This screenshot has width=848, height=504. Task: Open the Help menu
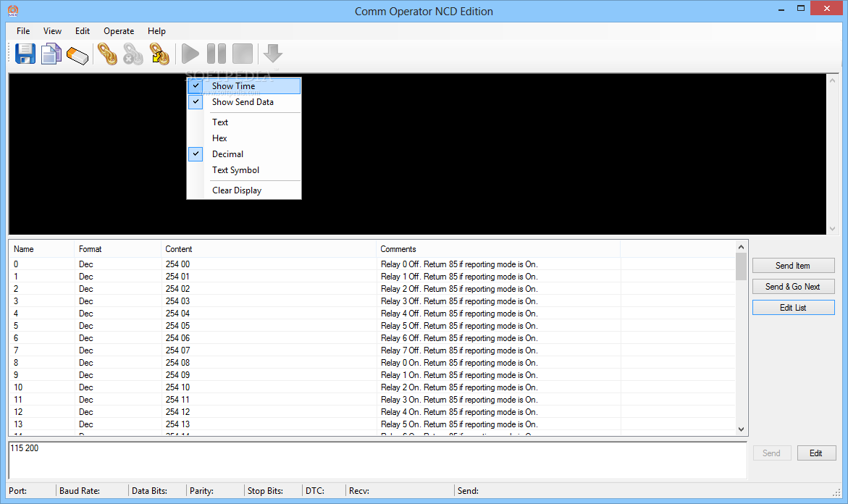157,31
